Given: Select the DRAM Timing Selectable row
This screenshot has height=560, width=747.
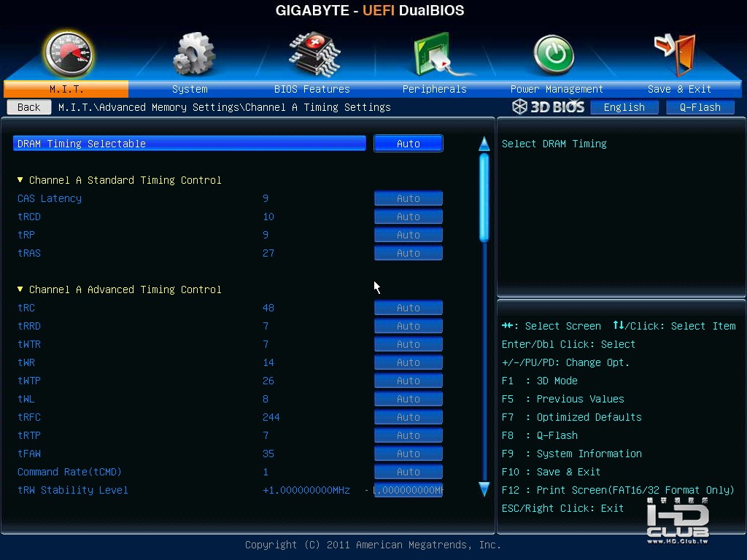Looking at the screenshot, I should tap(190, 144).
